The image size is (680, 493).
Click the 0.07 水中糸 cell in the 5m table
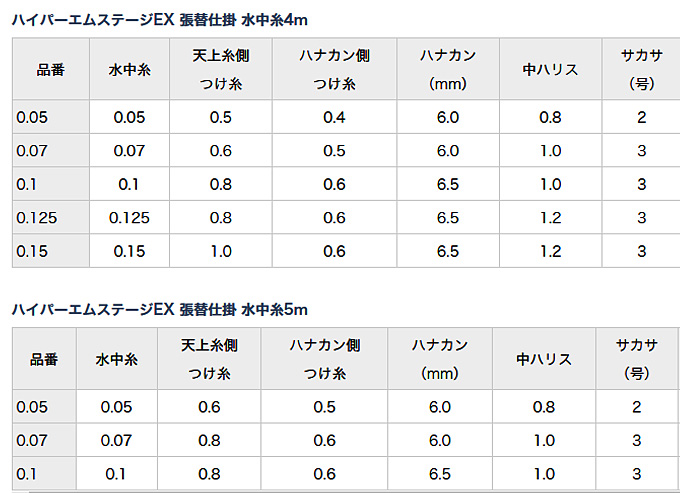coord(117,441)
